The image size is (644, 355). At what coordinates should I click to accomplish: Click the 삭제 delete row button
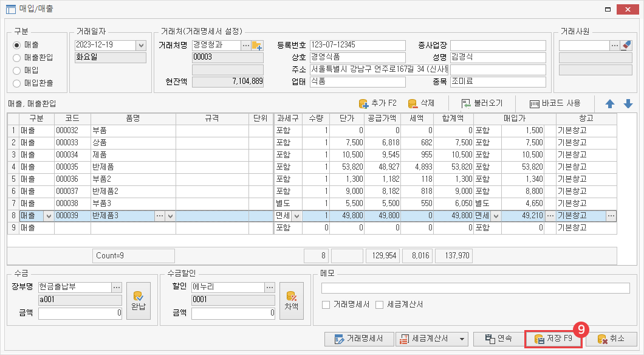422,103
